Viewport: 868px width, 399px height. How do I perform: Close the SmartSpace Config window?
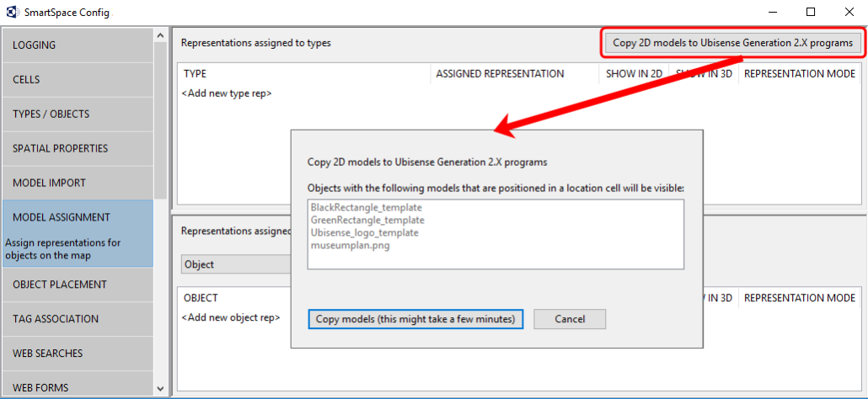point(849,12)
